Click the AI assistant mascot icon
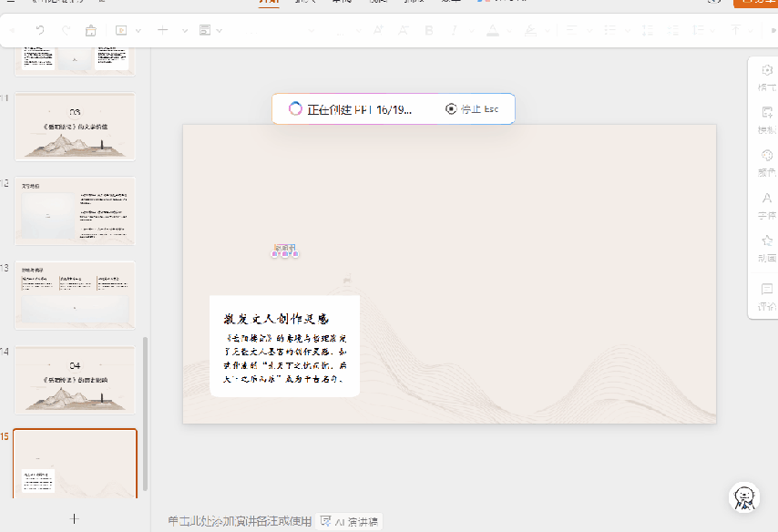The width and height of the screenshot is (778, 532). pyautogui.click(x=743, y=497)
